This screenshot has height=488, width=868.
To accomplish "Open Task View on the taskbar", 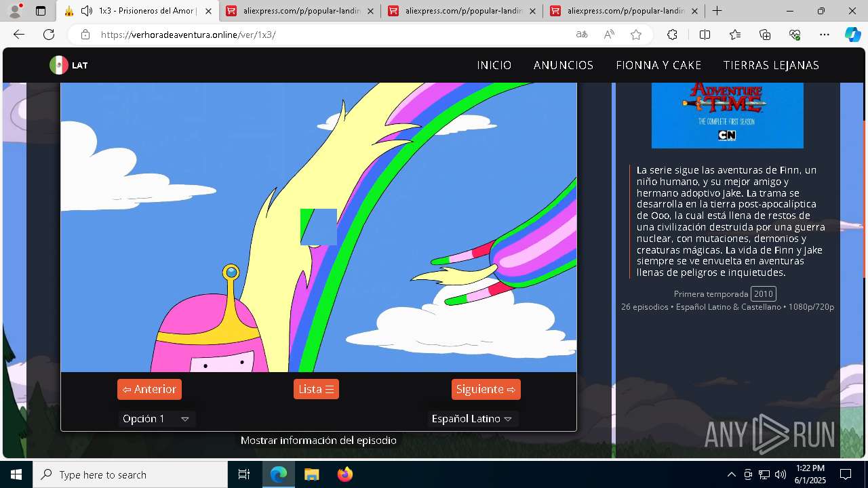I will click(x=244, y=474).
